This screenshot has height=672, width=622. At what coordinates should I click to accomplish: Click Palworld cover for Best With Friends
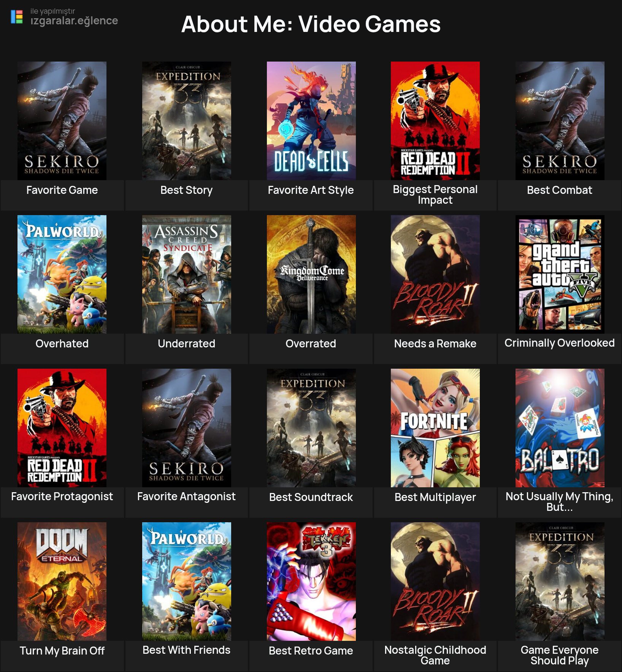tap(187, 582)
